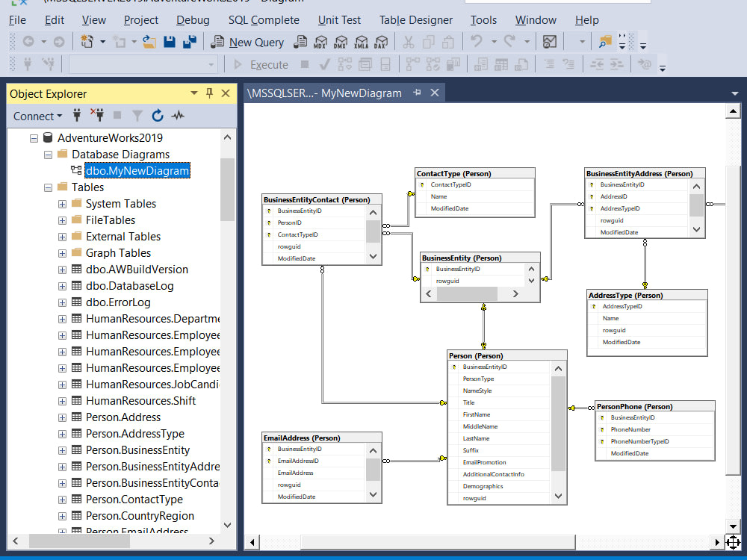747x560 pixels.
Task: Open the DMX query icon
Action: 341,43
